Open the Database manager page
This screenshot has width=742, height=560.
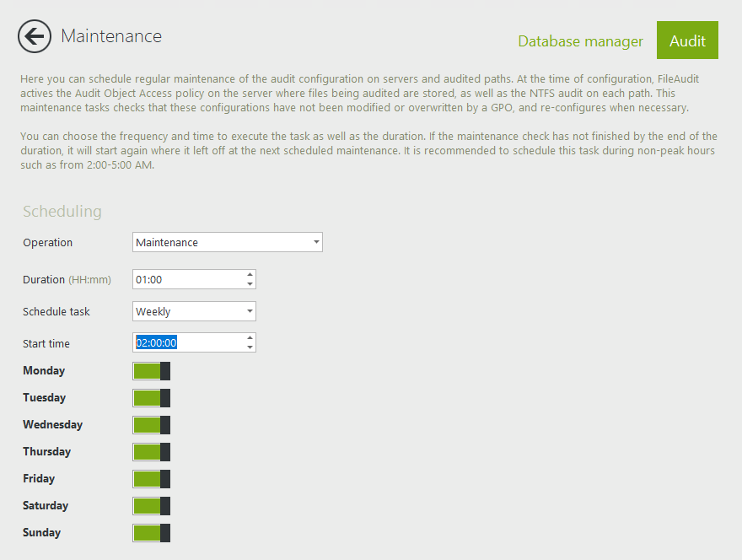pos(580,41)
